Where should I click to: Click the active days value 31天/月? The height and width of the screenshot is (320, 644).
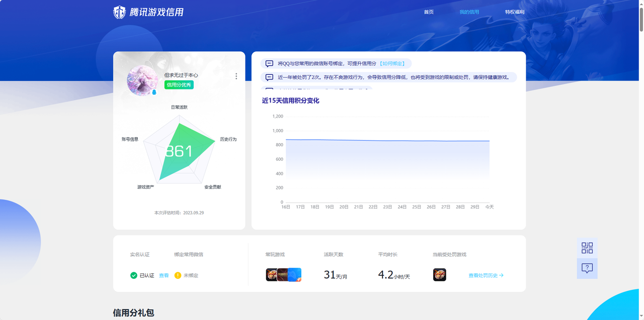pyautogui.click(x=336, y=275)
